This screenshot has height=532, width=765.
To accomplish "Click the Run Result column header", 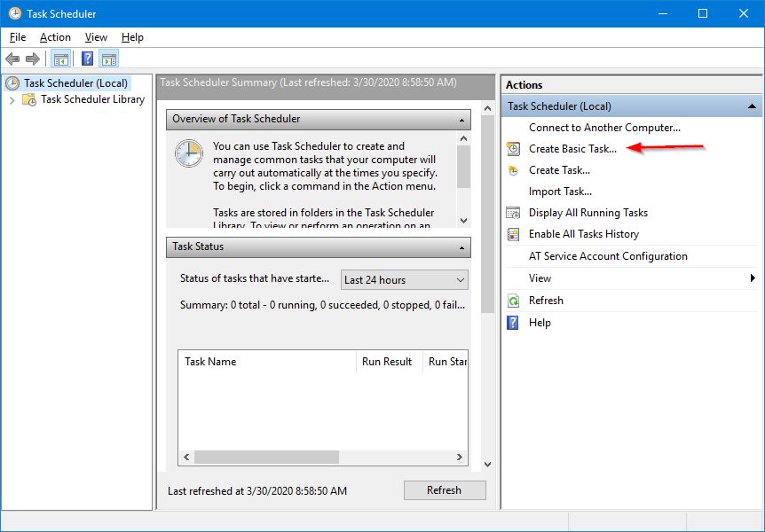I will [389, 362].
